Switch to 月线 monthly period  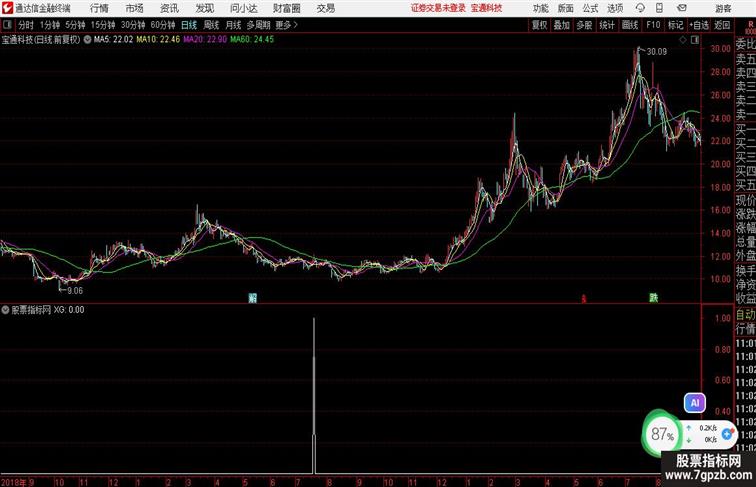pos(233,25)
